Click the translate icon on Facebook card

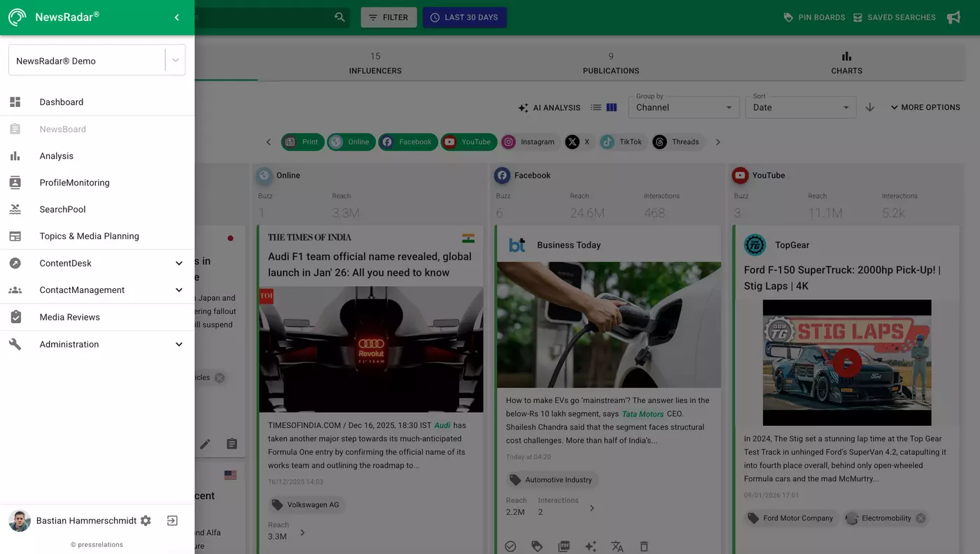click(x=617, y=546)
